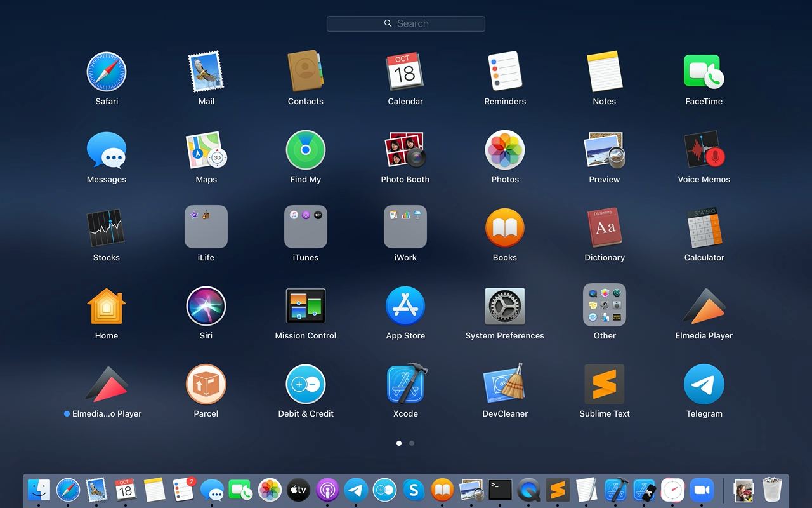The width and height of the screenshot is (812, 508).
Task: Open Safari from the Launchpad grid
Action: (107, 72)
